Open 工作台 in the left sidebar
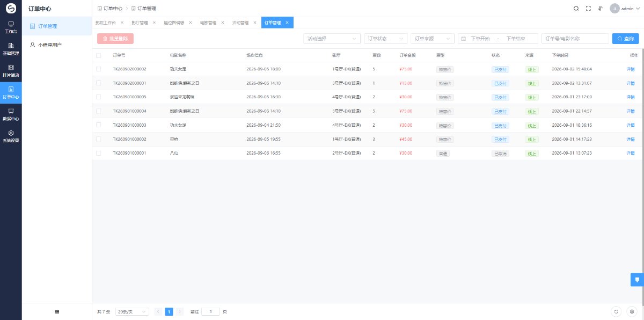This screenshot has width=644, height=320. [x=11, y=27]
